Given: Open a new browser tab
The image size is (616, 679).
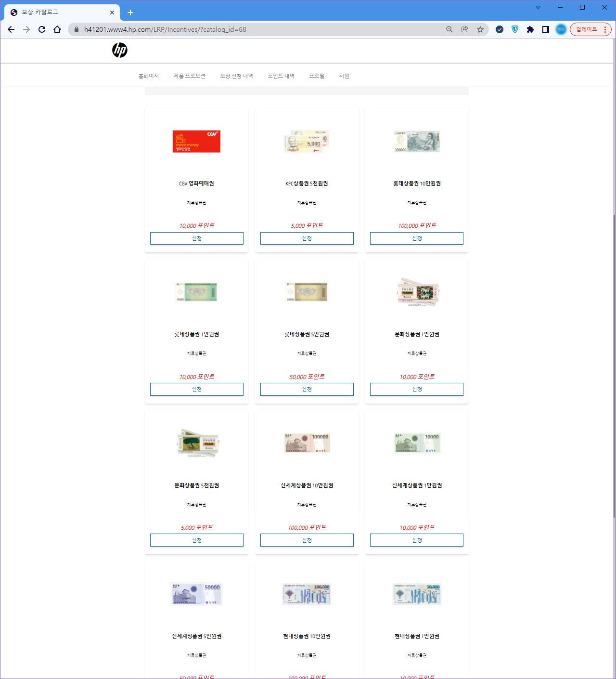Looking at the screenshot, I should coord(130,13).
